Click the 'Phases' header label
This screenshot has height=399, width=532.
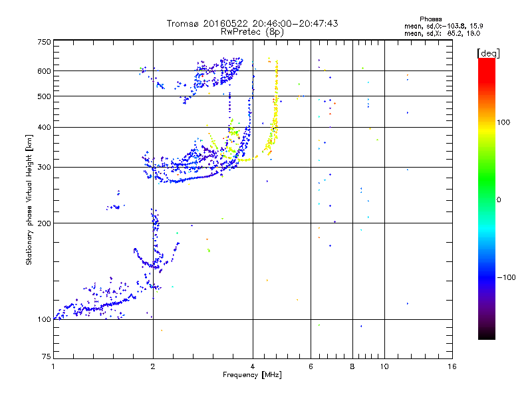[430, 19]
